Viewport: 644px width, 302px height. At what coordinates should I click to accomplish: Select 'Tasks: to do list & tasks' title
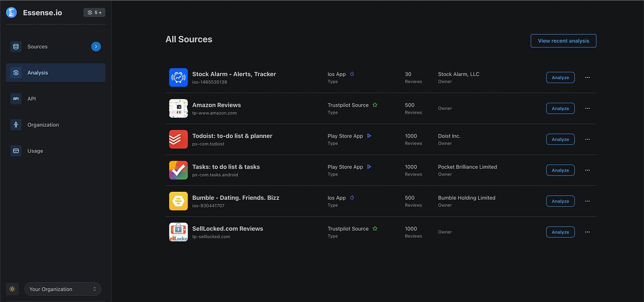226,167
